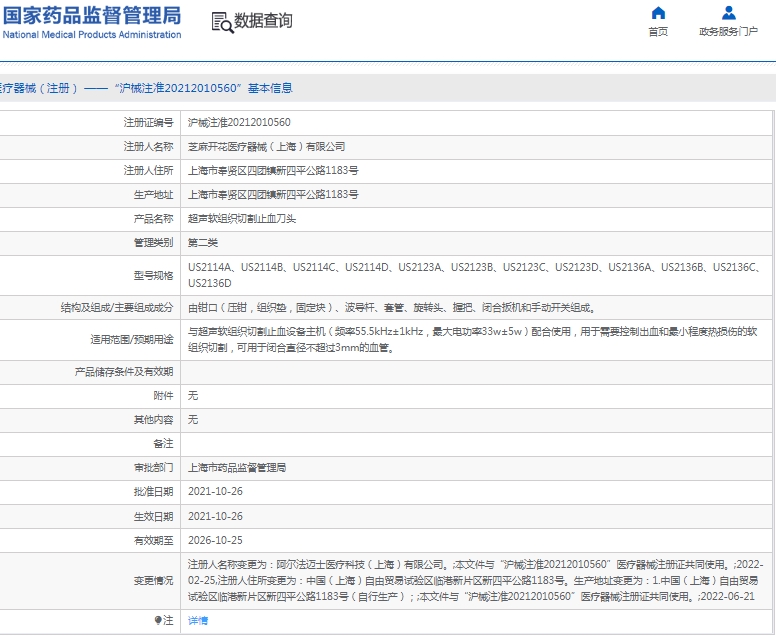Open the 政务服务门户 person icon
The height and width of the screenshot is (640, 776).
point(728,12)
